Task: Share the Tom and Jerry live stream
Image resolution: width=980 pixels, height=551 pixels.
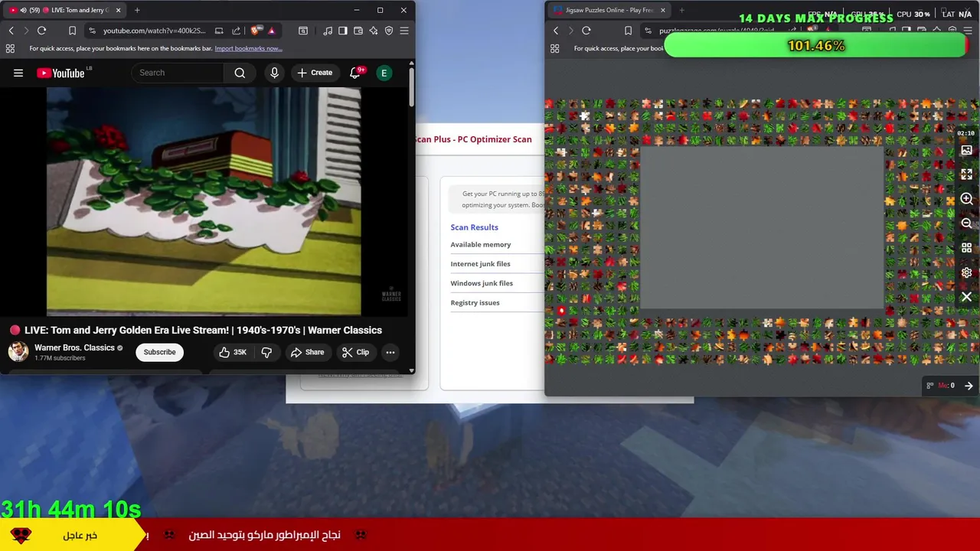Action: click(307, 352)
